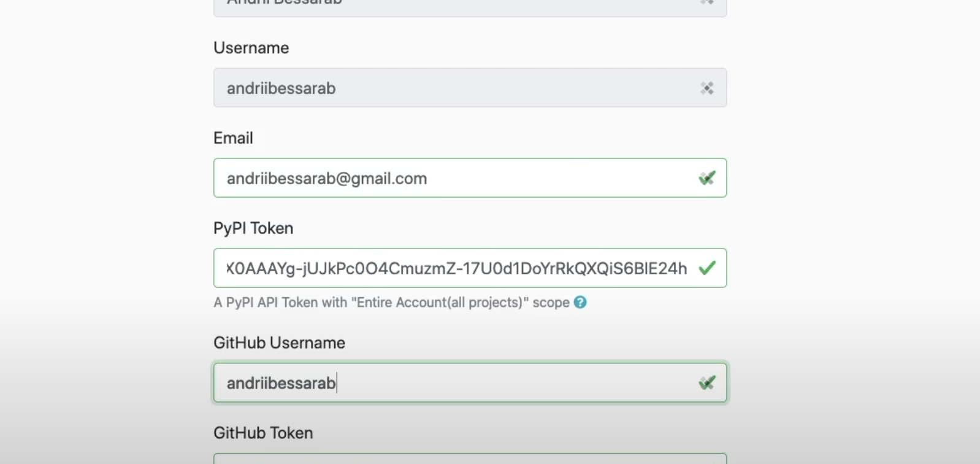The width and height of the screenshot is (980, 464).
Task: Click the GitHub Token field label
Action: (x=263, y=433)
